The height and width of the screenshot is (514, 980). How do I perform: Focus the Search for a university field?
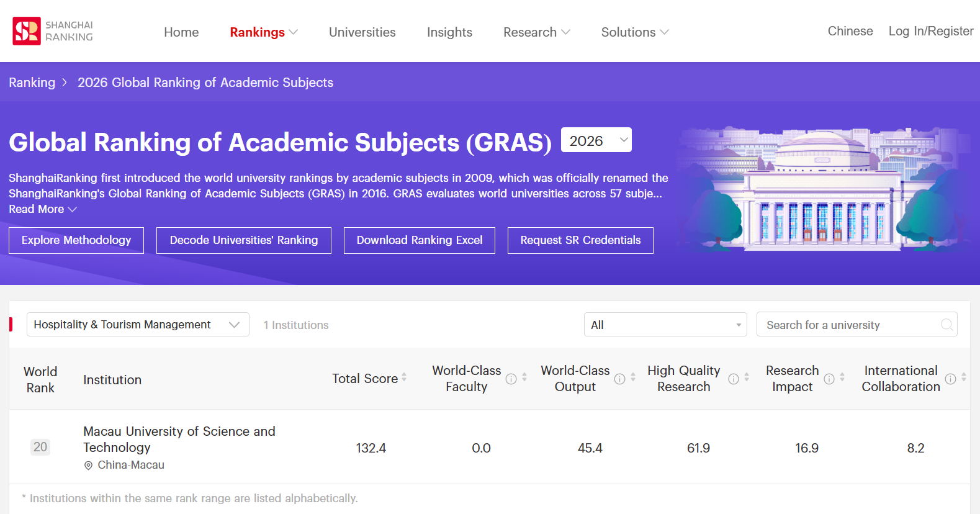point(856,325)
